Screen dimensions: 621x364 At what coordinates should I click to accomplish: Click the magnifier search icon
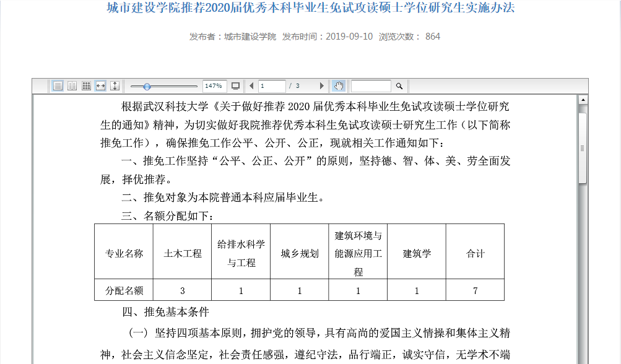(x=399, y=86)
